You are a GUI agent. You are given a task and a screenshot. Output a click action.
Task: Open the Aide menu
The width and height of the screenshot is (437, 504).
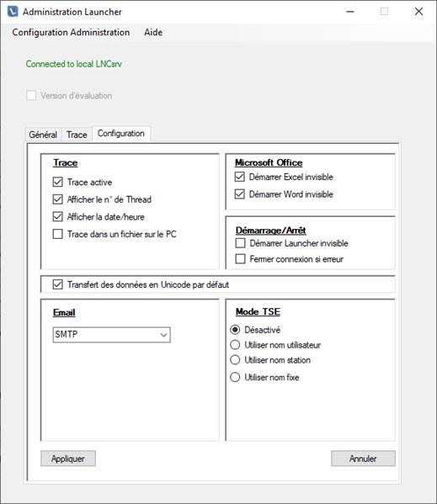tap(153, 32)
